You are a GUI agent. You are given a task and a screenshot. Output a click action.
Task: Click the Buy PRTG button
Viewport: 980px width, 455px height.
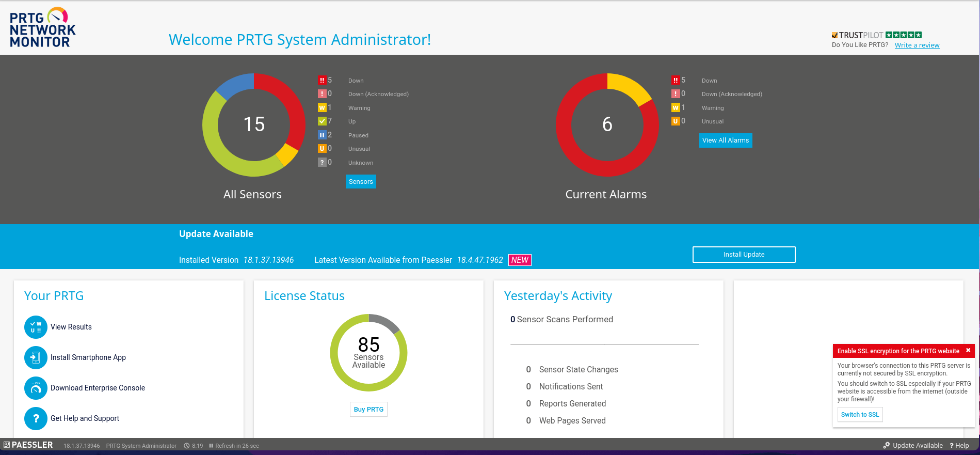368,410
